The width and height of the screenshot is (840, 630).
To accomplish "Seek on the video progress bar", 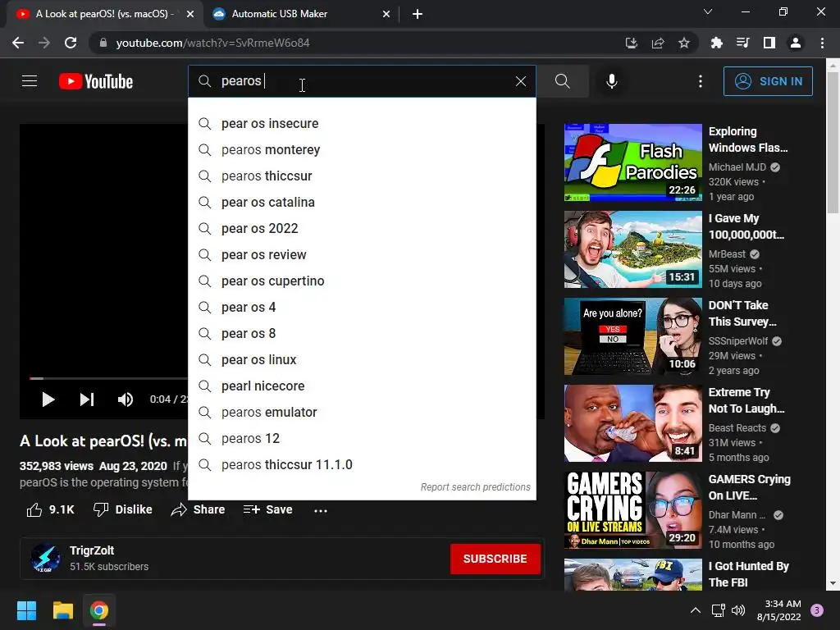I will (x=108, y=378).
